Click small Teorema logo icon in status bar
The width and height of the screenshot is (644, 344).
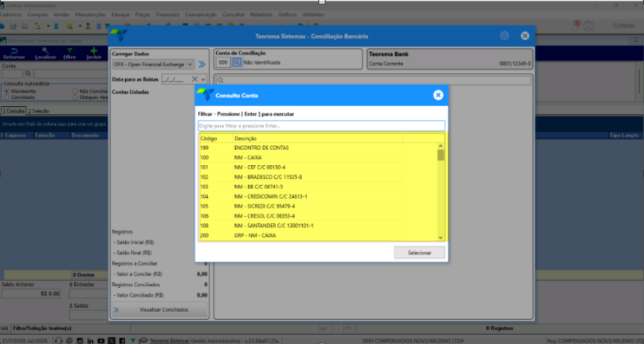coord(132,340)
